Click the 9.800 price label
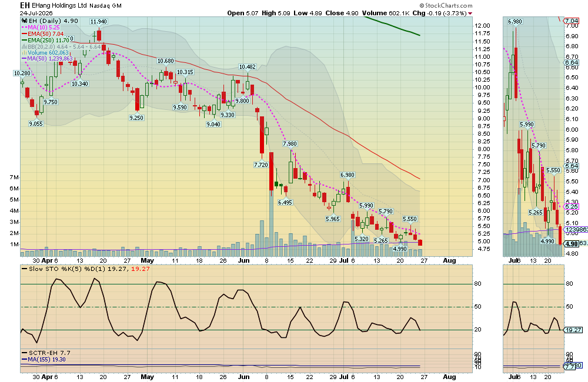 coord(242,100)
